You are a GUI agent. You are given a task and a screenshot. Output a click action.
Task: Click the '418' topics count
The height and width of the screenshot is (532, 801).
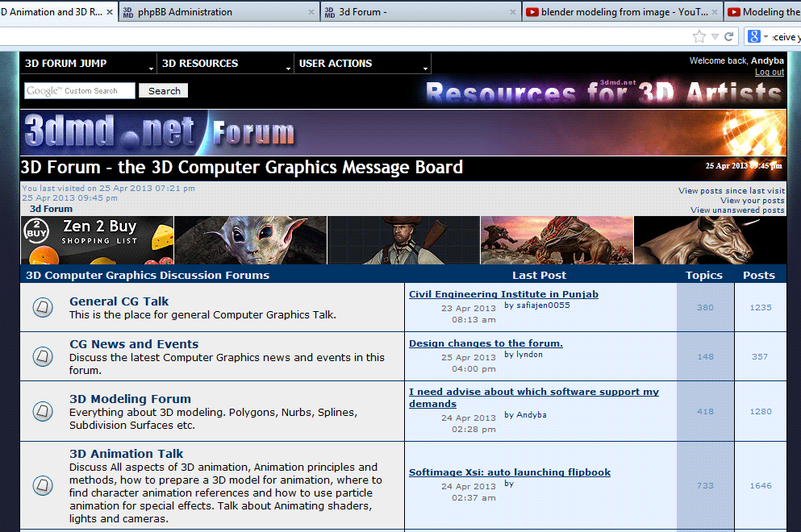[x=706, y=411]
